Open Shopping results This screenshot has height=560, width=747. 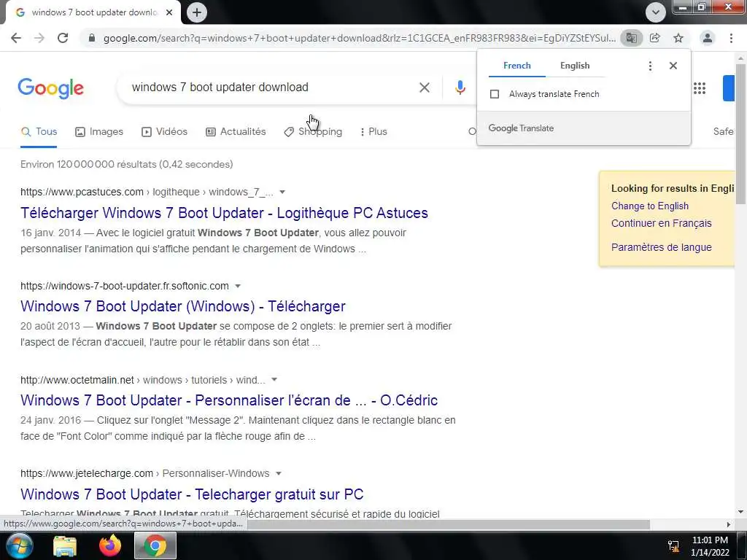pyautogui.click(x=313, y=132)
